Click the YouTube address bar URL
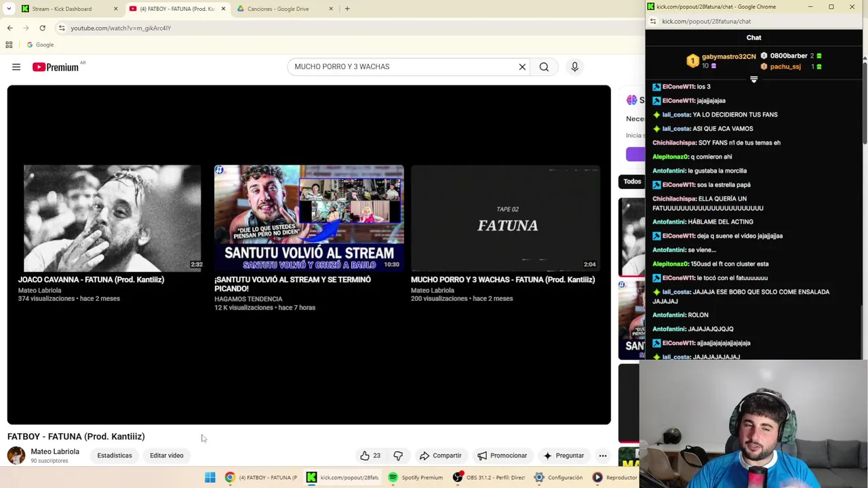The image size is (868, 488). 121,28
